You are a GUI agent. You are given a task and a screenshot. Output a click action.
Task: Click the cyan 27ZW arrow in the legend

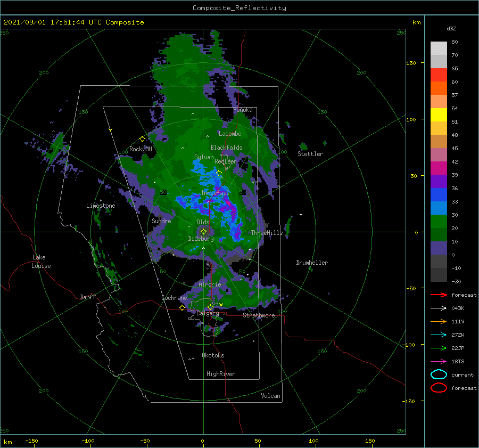pos(439,335)
